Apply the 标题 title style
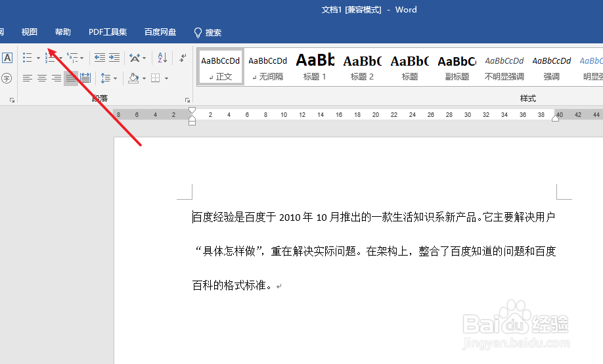This screenshot has width=603, height=364. pyautogui.click(x=410, y=66)
